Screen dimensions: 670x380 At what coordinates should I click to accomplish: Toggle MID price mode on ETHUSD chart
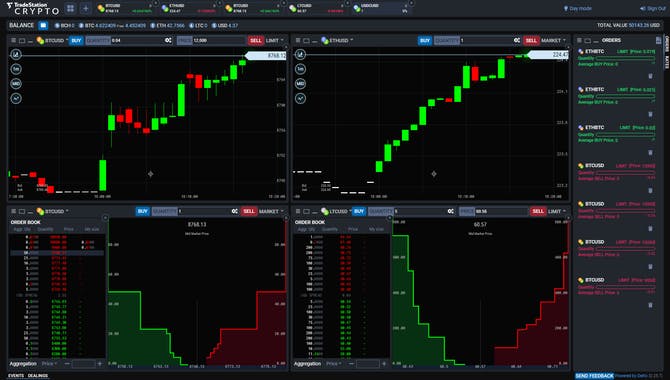(300, 84)
